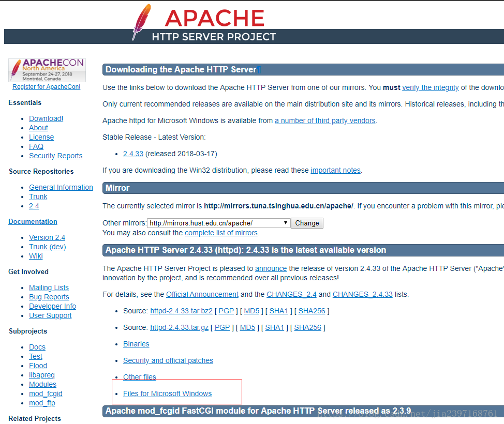Open the Developer Info link

coord(52,306)
